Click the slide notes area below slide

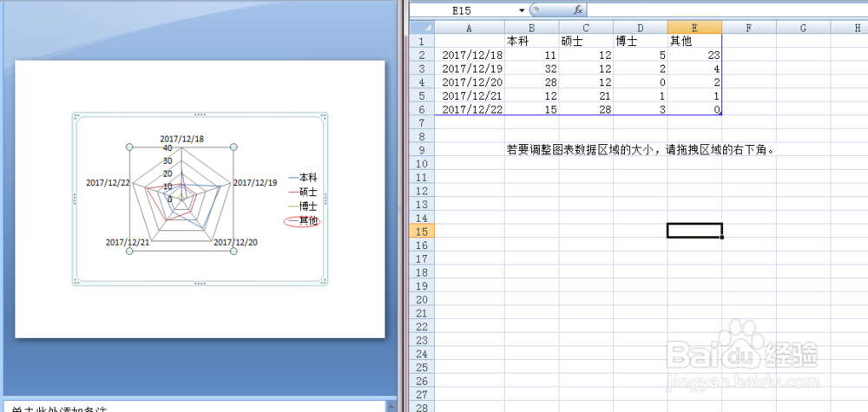(194, 407)
